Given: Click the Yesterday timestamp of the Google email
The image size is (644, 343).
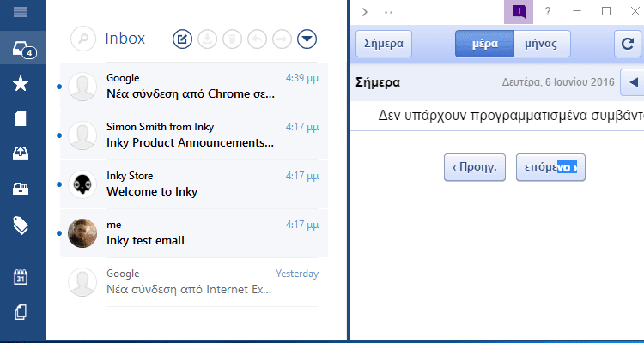Looking at the screenshot, I should click(x=297, y=274).
